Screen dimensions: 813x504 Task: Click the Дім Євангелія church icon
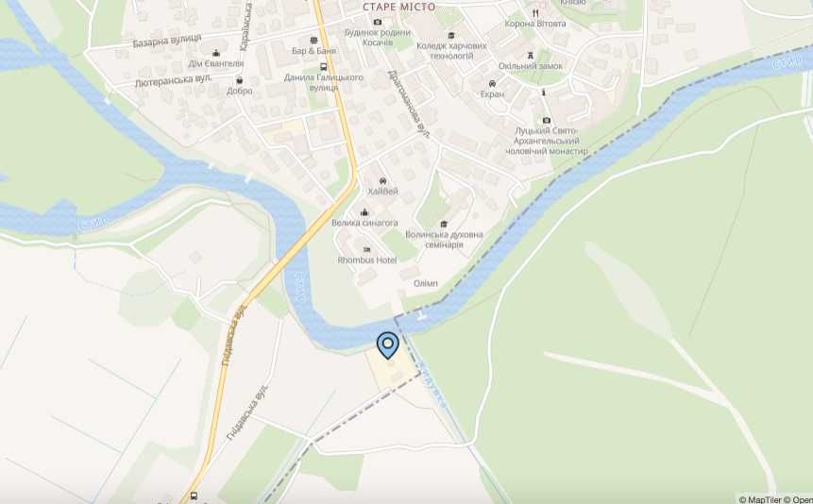pyautogui.click(x=216, y=53)
